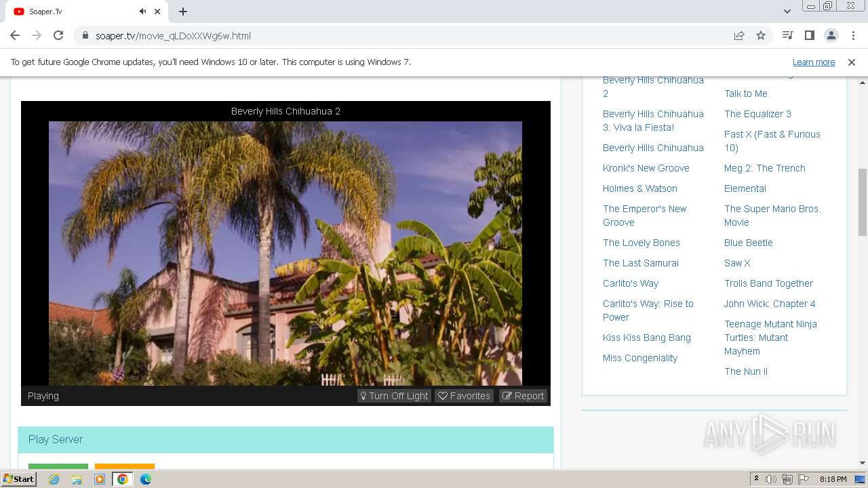Open the Chrome profile avatar

(831, 35)
